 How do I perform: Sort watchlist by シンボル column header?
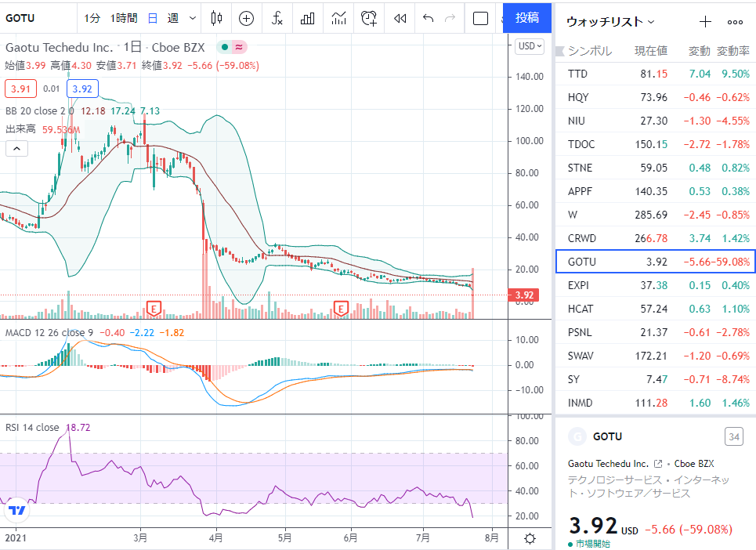click(x=590, y=51)
